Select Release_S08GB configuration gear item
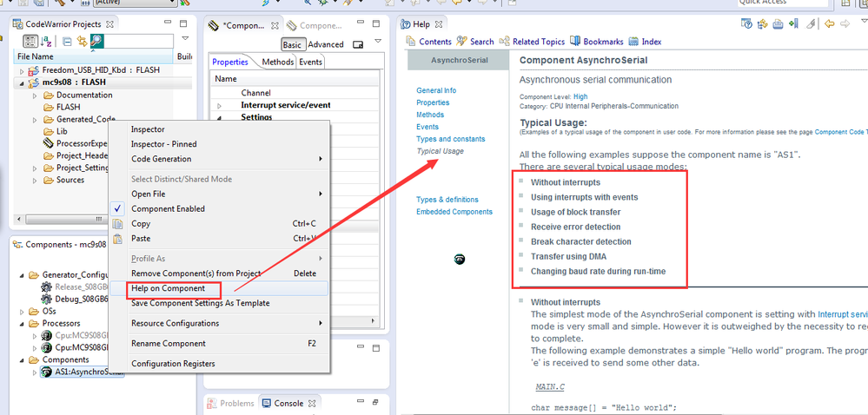Viewport: 868px width, 415px height. coord(76,287)
